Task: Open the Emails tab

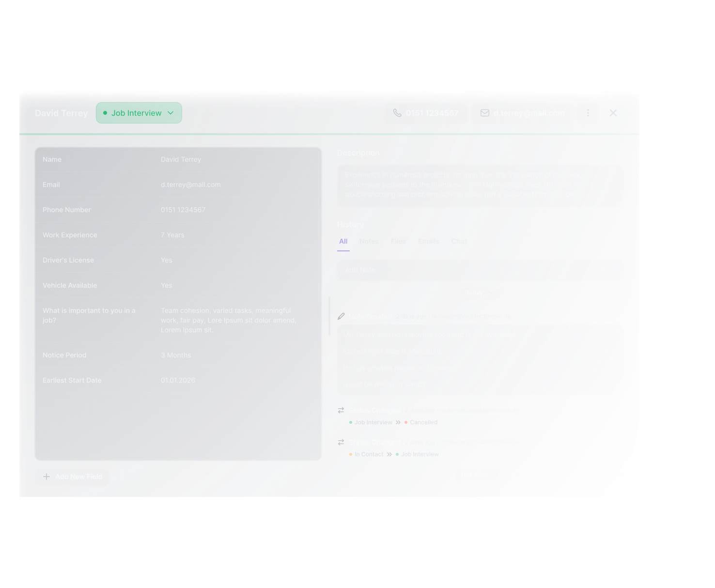Action: click(429, 241)
